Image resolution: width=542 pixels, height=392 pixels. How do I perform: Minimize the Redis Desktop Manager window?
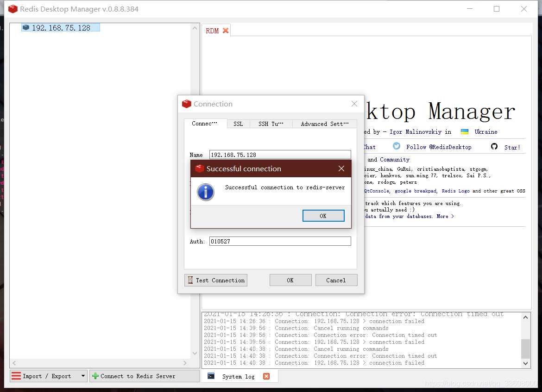(469, 9)
